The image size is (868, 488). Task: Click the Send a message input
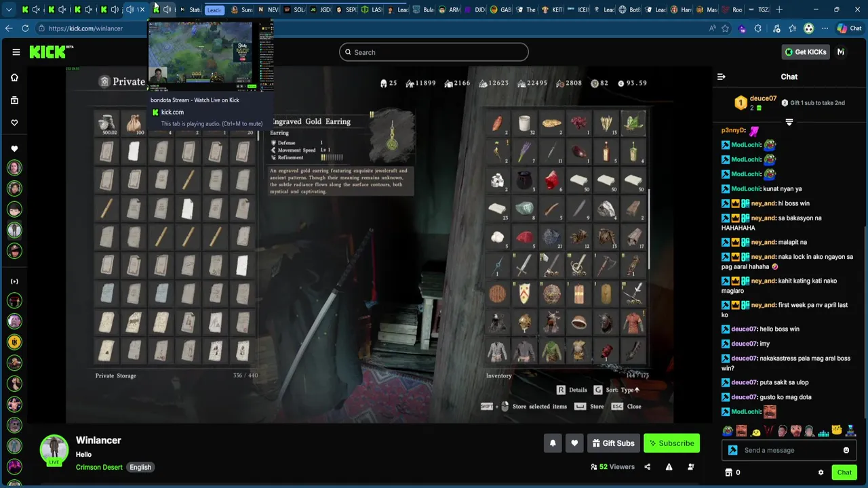coord(789,450)
